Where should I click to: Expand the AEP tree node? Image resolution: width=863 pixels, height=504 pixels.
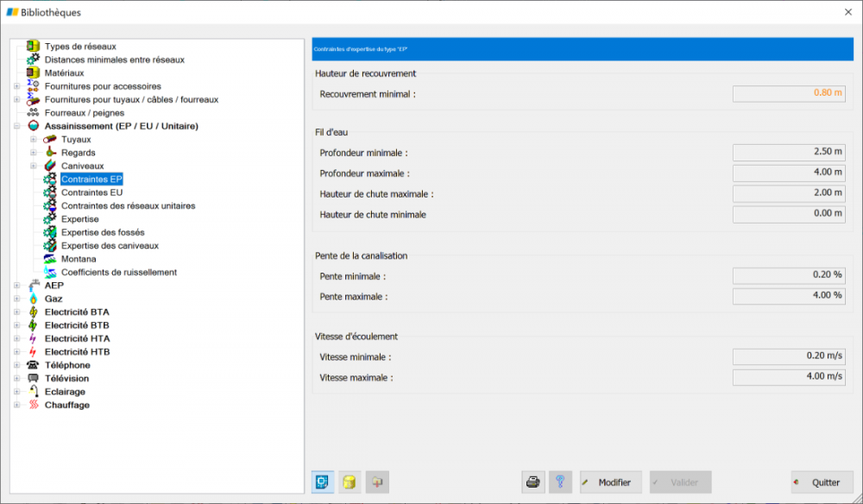(17, 286)
